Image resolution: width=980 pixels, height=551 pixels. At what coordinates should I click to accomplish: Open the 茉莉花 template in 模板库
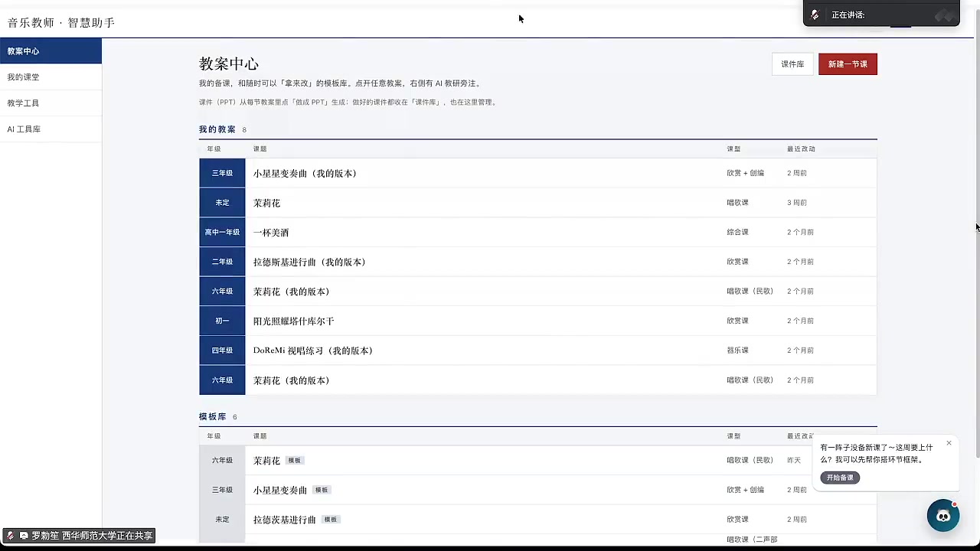267,461
